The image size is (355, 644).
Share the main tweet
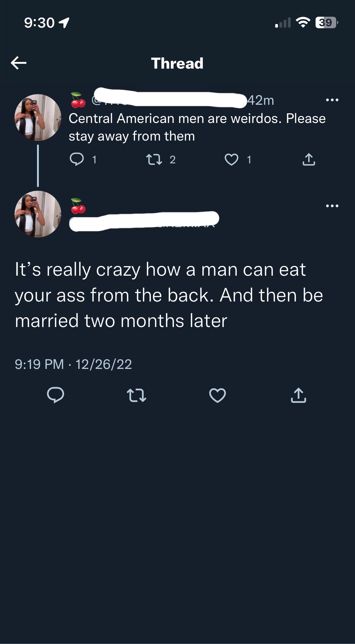299,395
